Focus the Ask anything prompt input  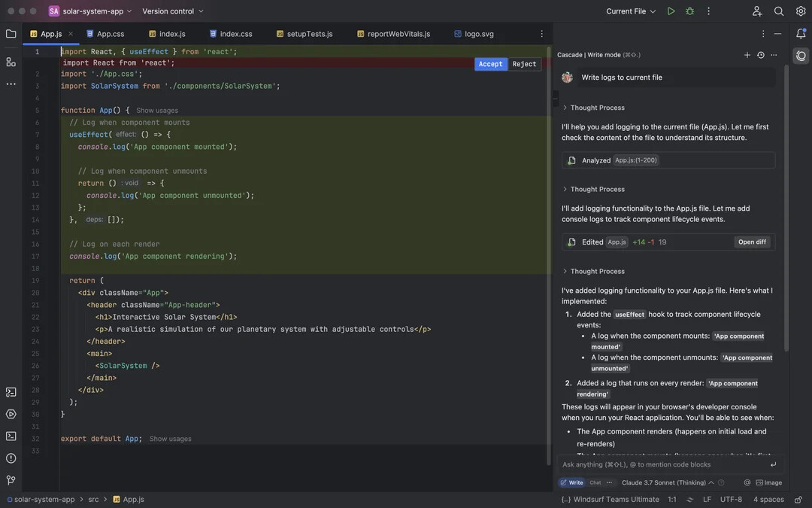click(662, 464)
